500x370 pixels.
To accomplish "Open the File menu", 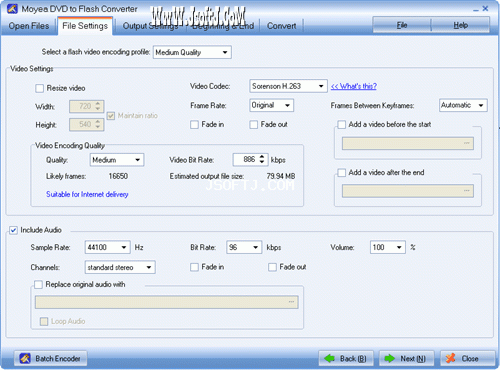I will coord(402,25).
